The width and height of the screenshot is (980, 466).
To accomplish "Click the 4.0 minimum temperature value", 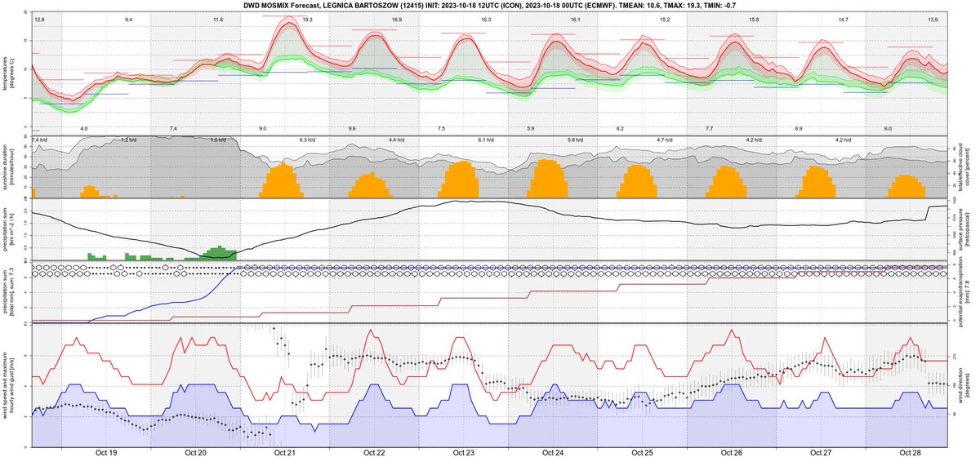I will 83,129.
